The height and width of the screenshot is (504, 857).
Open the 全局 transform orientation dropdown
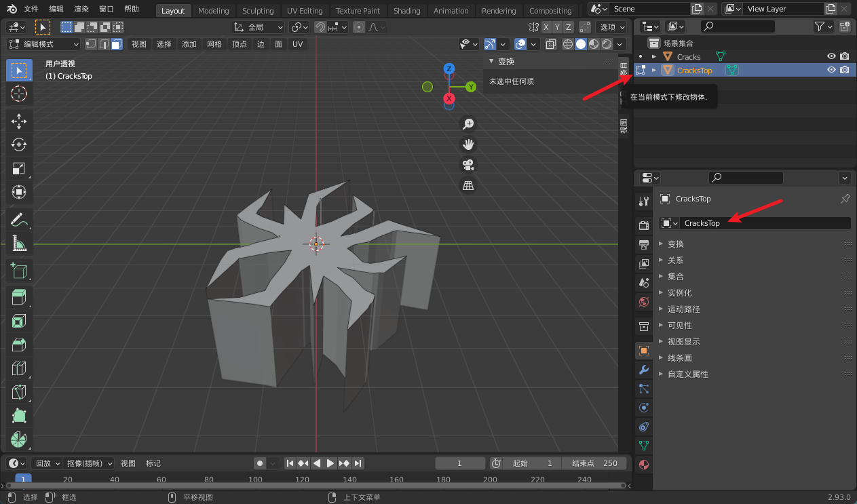(x=258, y=27)
